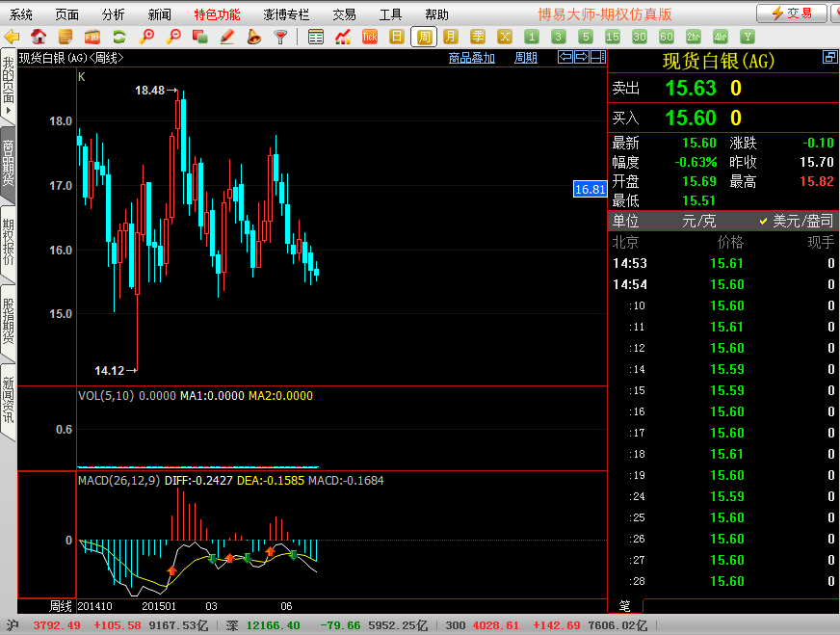840x635 pixels.
Task: Click the restore panel icon beside 现货白银(AG)
Action: (x=829, y=58)
